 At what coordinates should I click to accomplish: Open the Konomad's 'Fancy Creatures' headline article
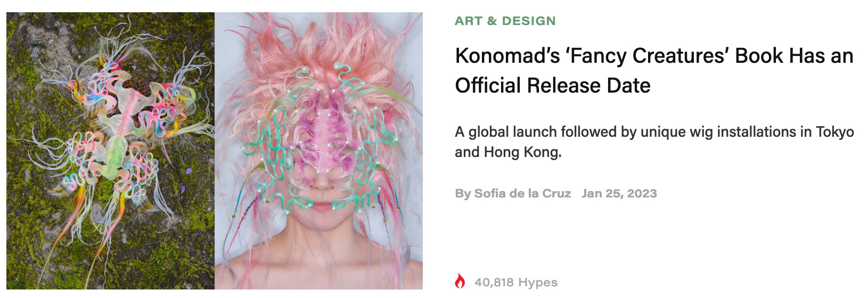[x=654, y=70]
